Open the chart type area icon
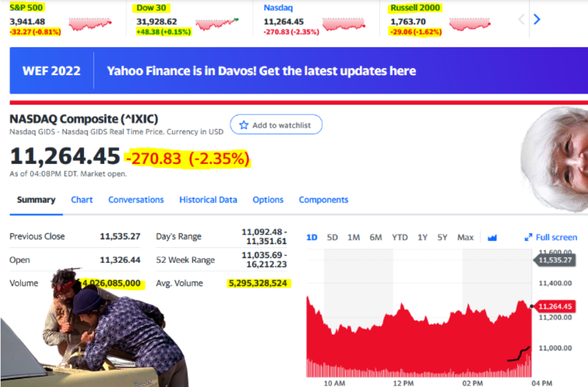 [492, 238]
